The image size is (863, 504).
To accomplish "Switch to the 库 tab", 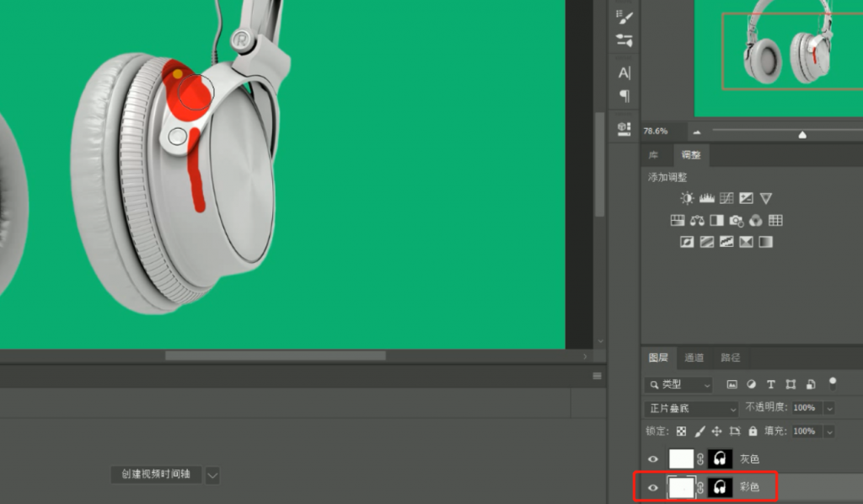I will [653, 155].
